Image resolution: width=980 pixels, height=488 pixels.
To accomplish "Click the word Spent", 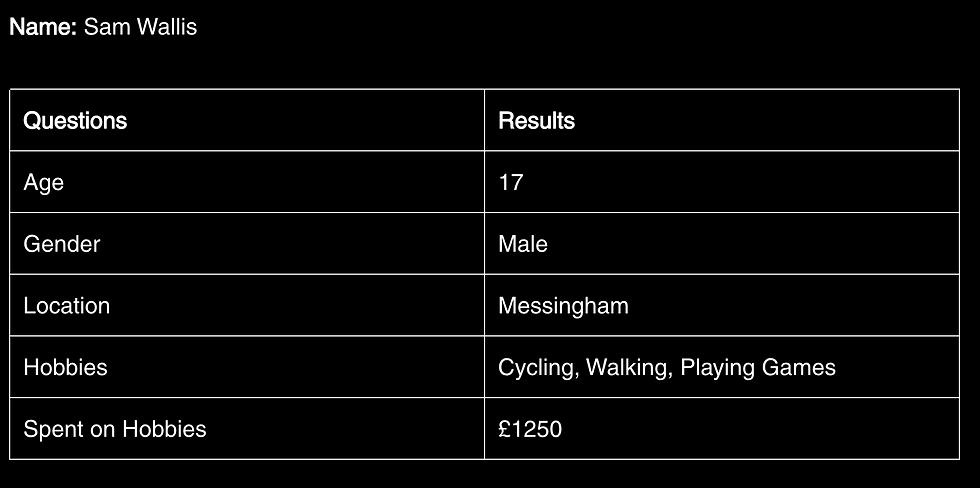I will click(52, 430).
